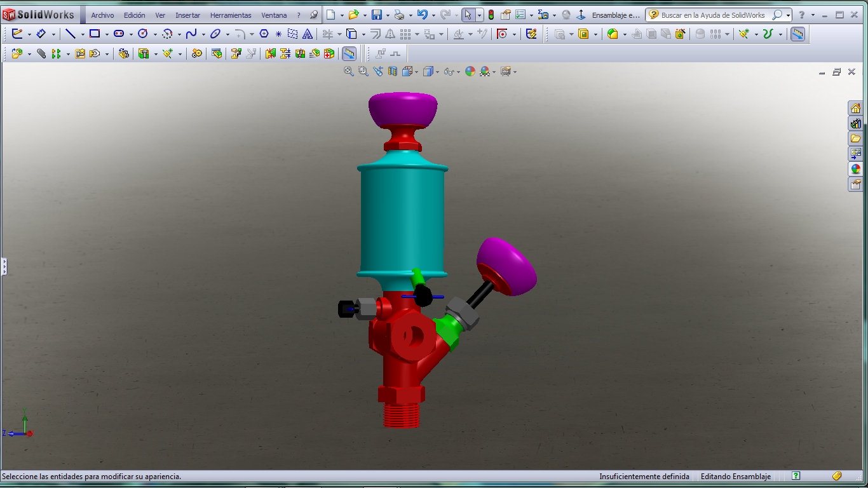Screen dimensions: 868x488
Task: Open the Smart Dimension tool
Action: (41, 34)
